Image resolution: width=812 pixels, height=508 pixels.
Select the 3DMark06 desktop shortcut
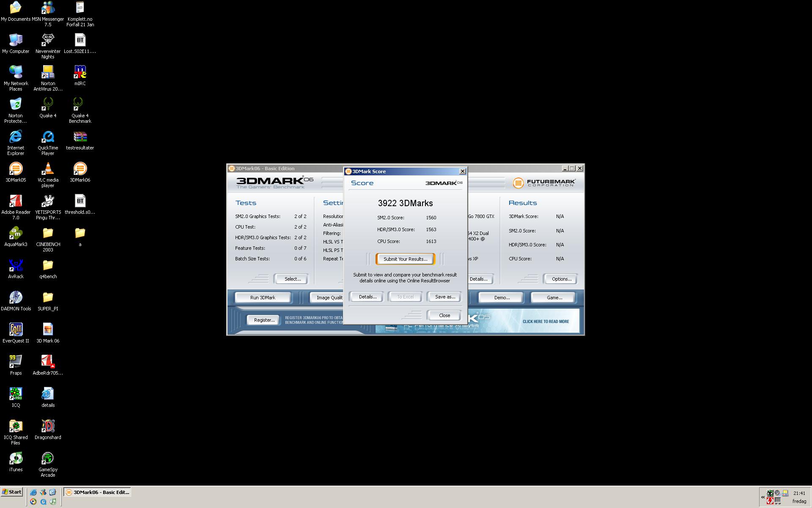(x=80, y=172)
